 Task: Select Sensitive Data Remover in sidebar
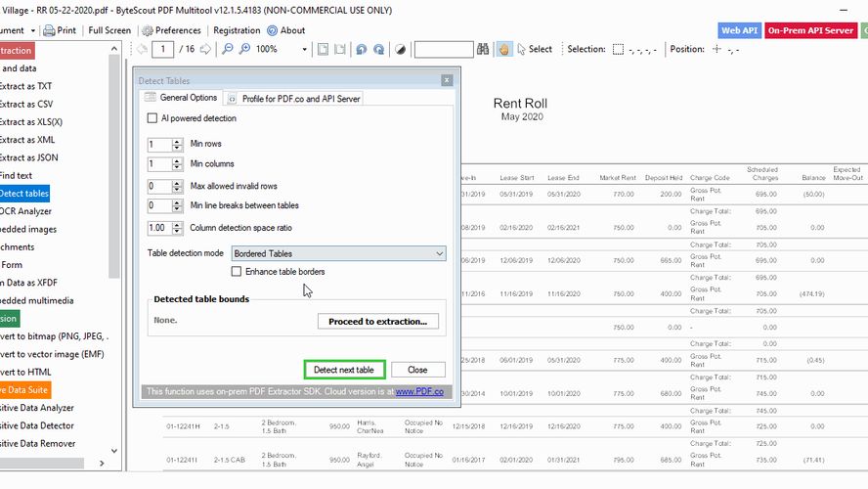coord(38,444)
